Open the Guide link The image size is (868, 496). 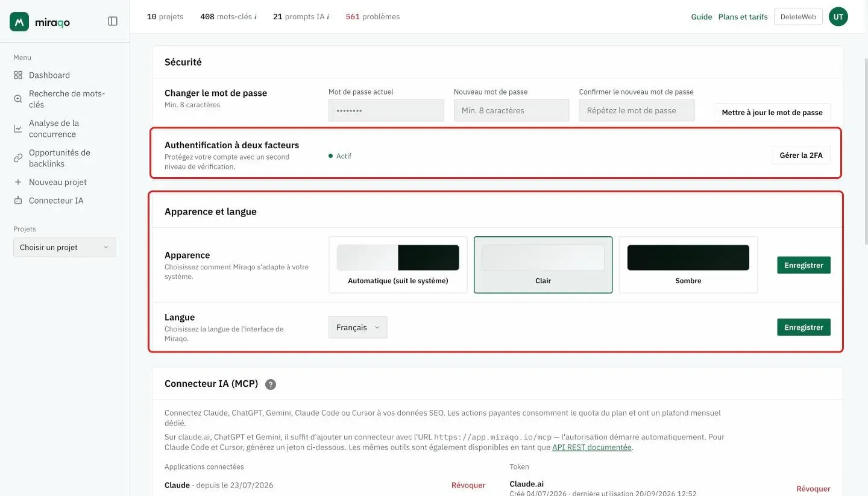(702, 17)
